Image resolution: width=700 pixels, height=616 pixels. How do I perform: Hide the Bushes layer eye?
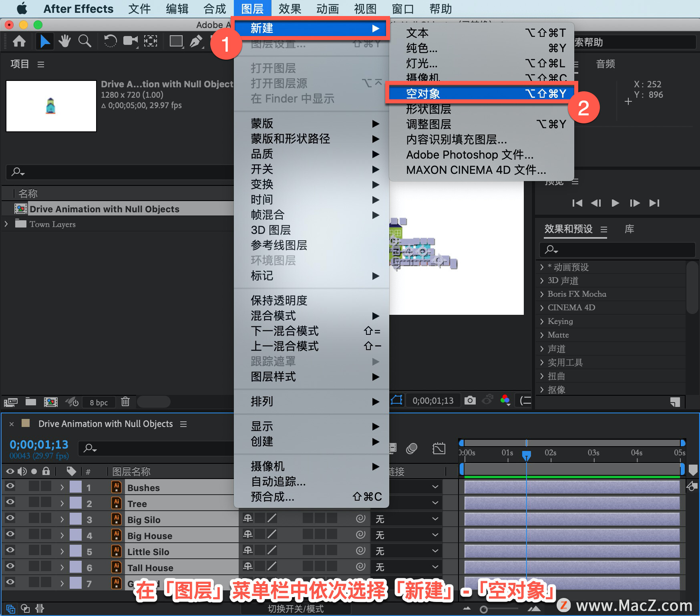pyautogui.click(x=10, y=486)
